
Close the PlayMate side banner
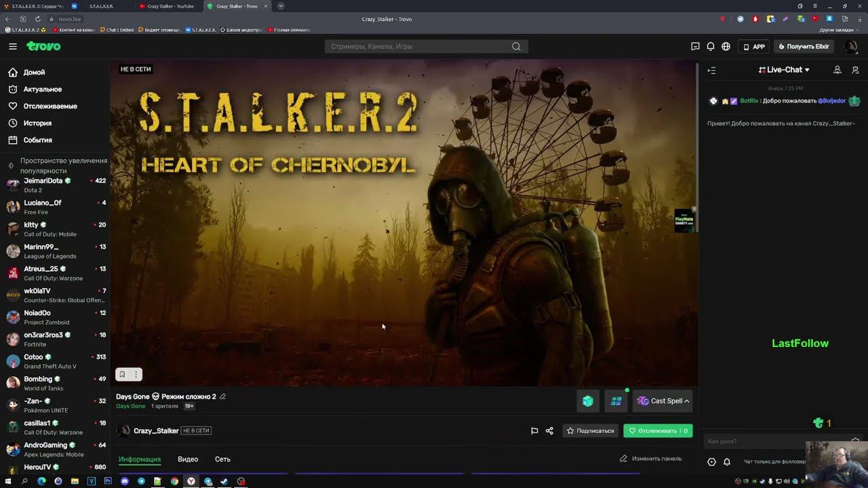[x=694, y=209]
